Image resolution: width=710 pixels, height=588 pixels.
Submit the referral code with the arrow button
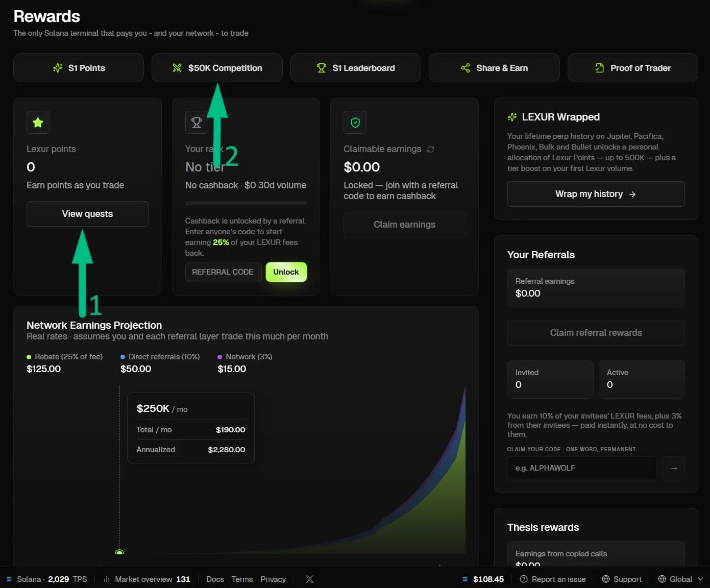tap(674, 468)
